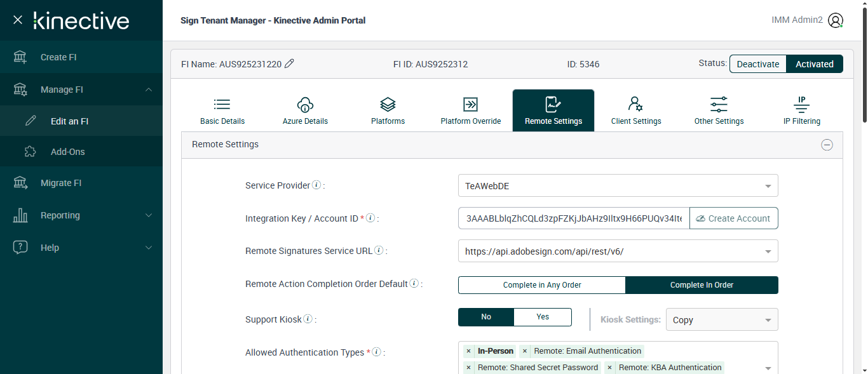The width and height of the screenshot is (868, 374).
Task: Click the Service Provider info icon
Action: [316, 185]
